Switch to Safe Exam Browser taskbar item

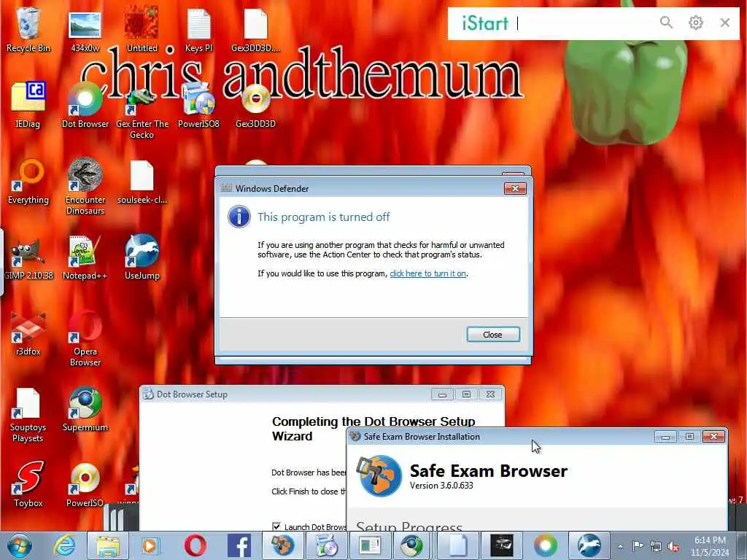pos(282,545)
